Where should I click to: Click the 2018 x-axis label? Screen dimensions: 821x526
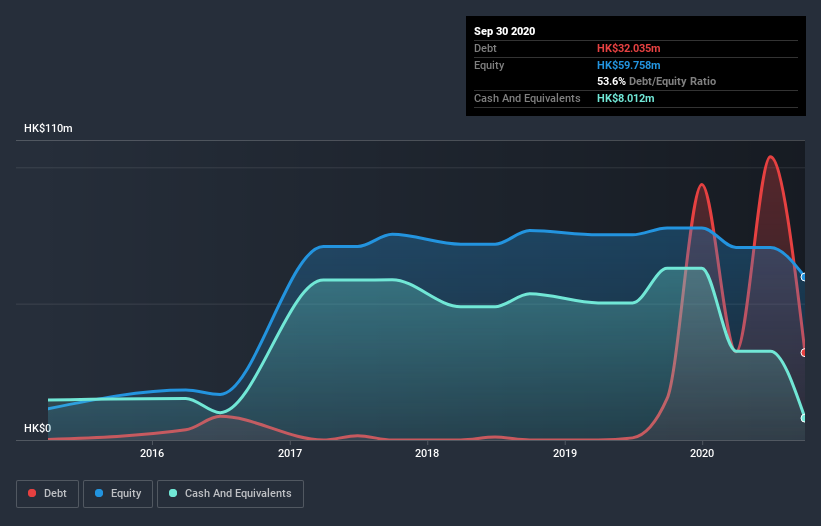(x=427, y=453)
